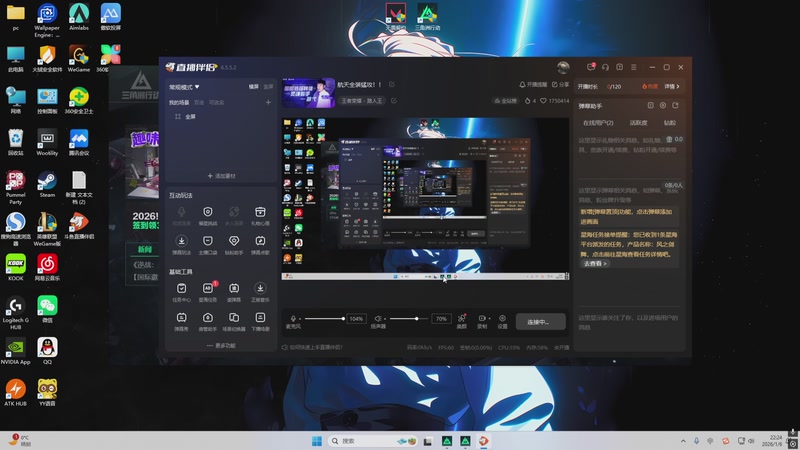
Task: Adjust the microphone volume slider
Action: click(x=324, y=318)
